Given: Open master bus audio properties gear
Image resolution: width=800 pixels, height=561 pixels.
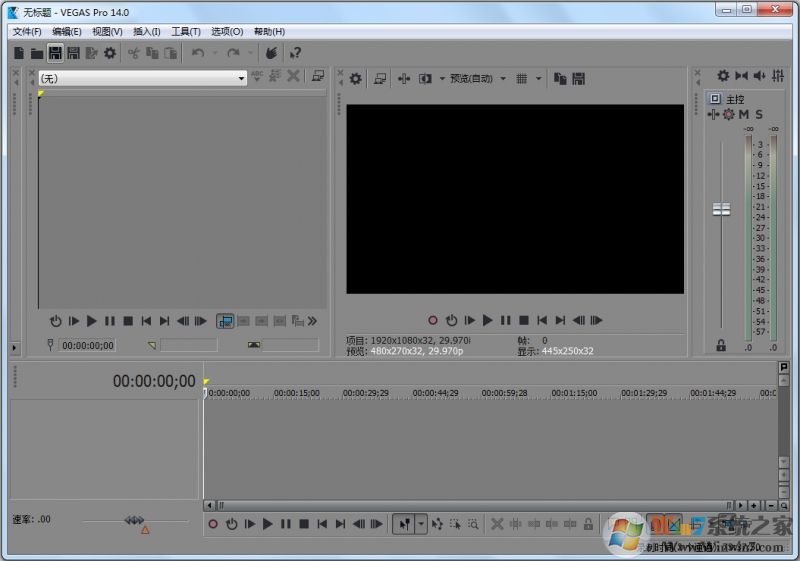Looking at the screenshot, I should 723,75.
